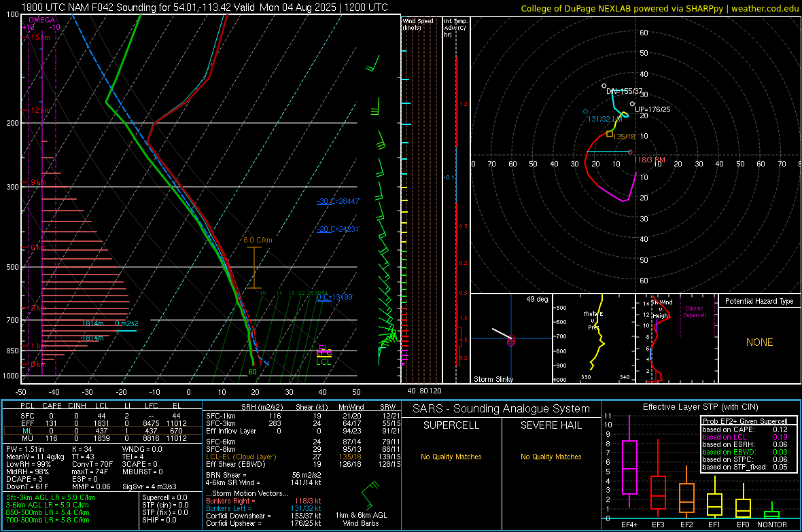Click the Bunkers Right = 118/3 kt line
The image size is (802, 532).
[264, 501]
